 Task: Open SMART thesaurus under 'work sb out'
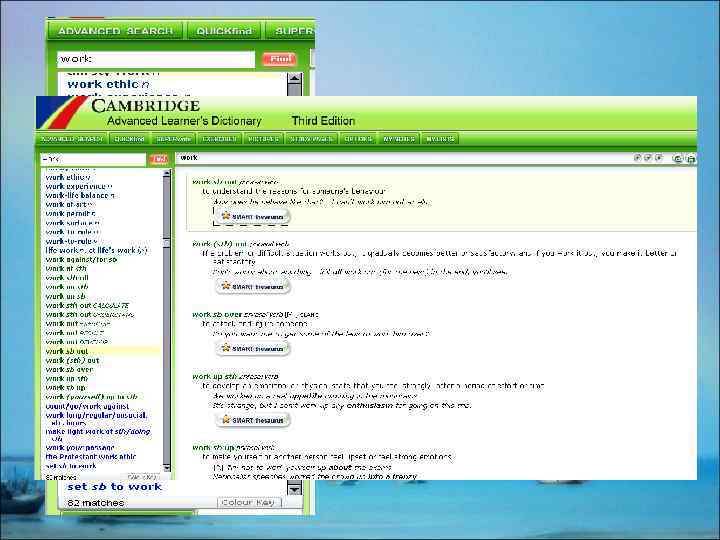pyautogui.click(x=252, y=216)
